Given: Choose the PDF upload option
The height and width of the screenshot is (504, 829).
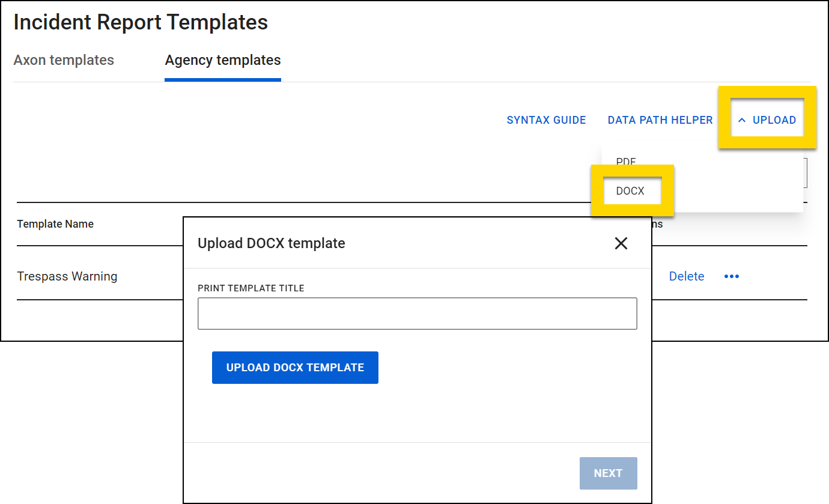Looking at the screenshot, I should 625,161.
